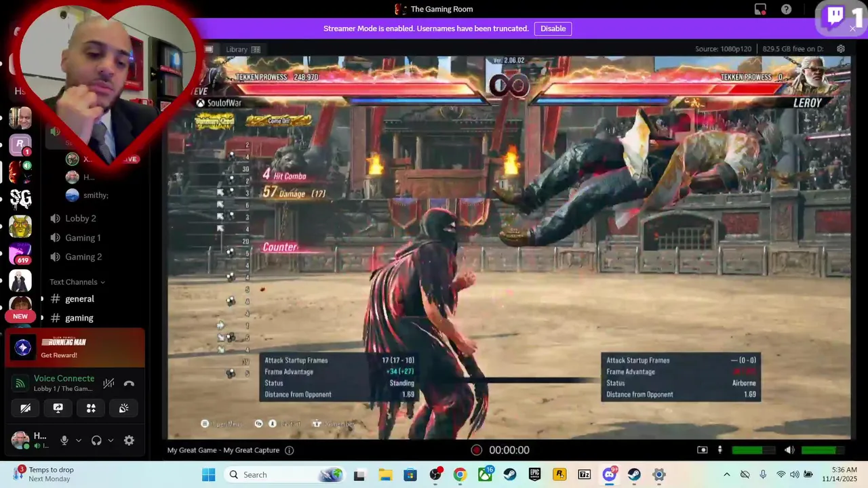Expand headphone output options dropdown
Viewport: 868px width, 488px height.
pyautogui.click(x=111, y=440)
